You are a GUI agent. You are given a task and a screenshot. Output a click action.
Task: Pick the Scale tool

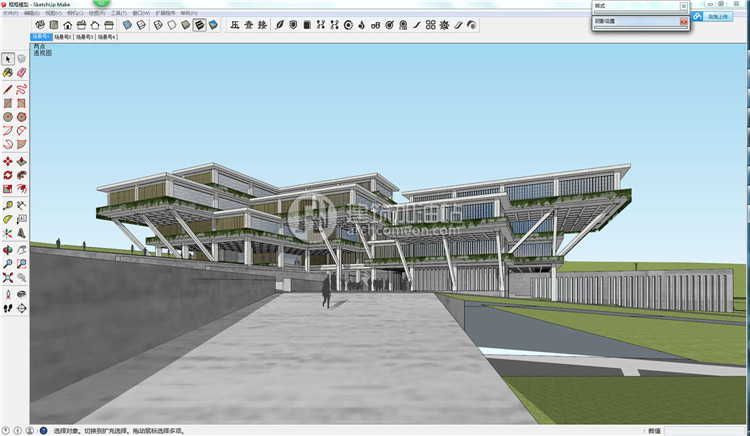click(8, 189)
